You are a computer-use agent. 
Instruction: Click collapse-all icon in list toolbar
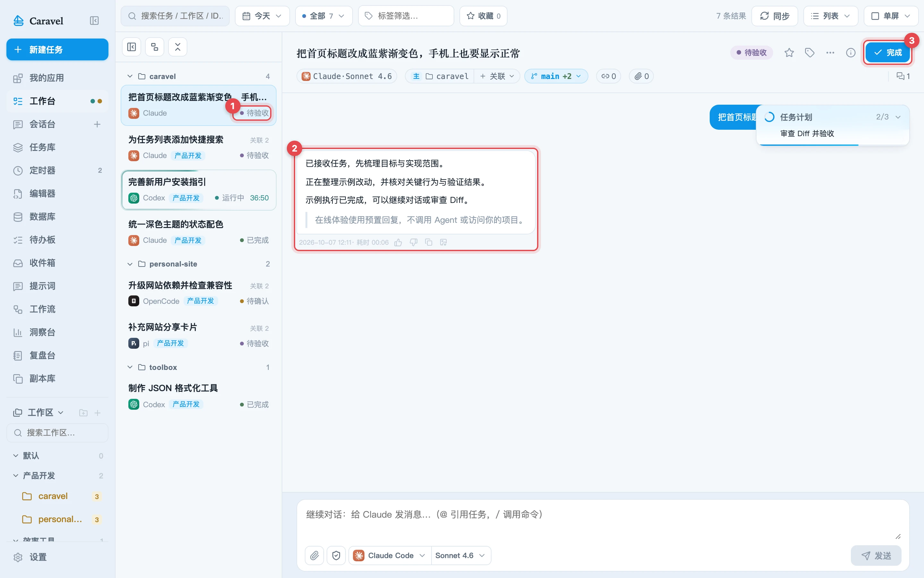[177, 47]
